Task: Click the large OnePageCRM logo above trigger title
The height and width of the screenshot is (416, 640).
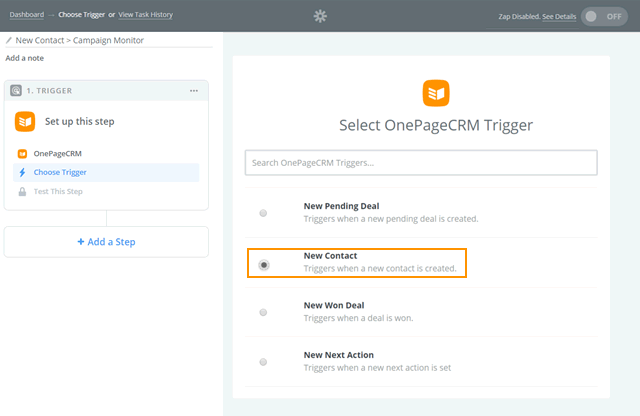Action: [x=436, y=93]
